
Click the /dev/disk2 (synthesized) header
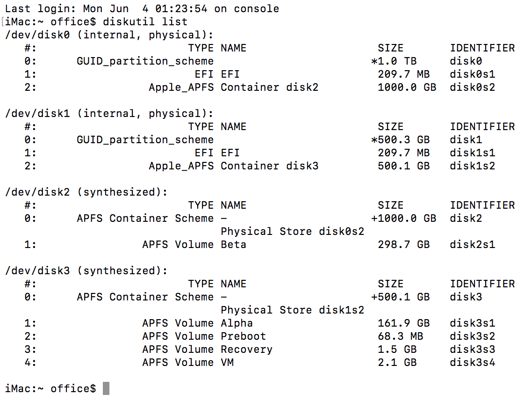click(x=86, y=192)
